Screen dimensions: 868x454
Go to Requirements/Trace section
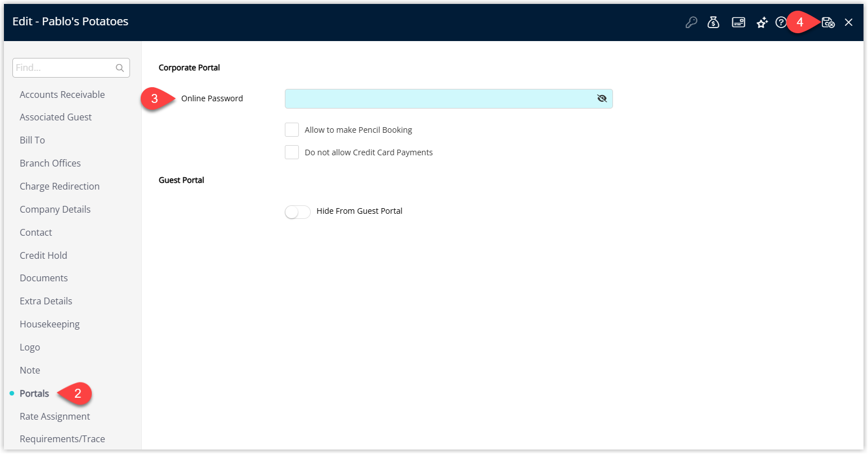click(x=62, y=439)
